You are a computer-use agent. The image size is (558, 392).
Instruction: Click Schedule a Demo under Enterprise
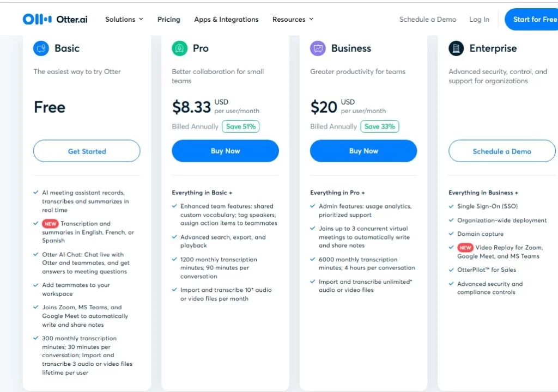click(x=502, y=151)
